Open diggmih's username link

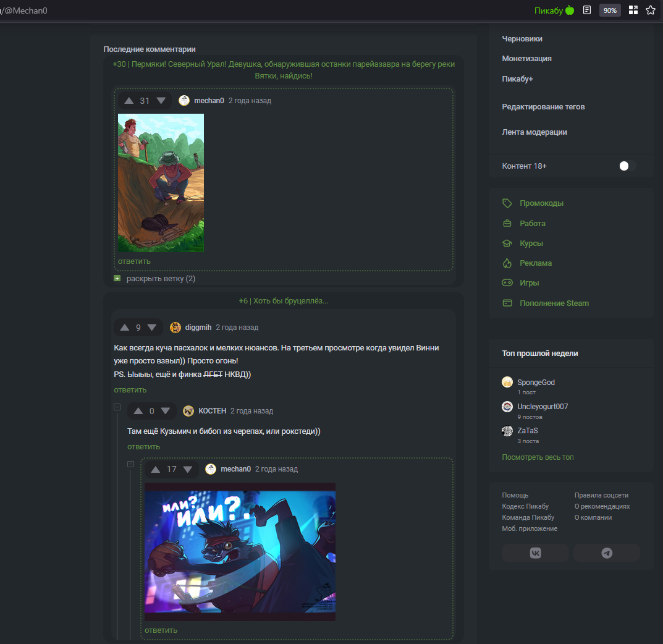pos(198,328)
